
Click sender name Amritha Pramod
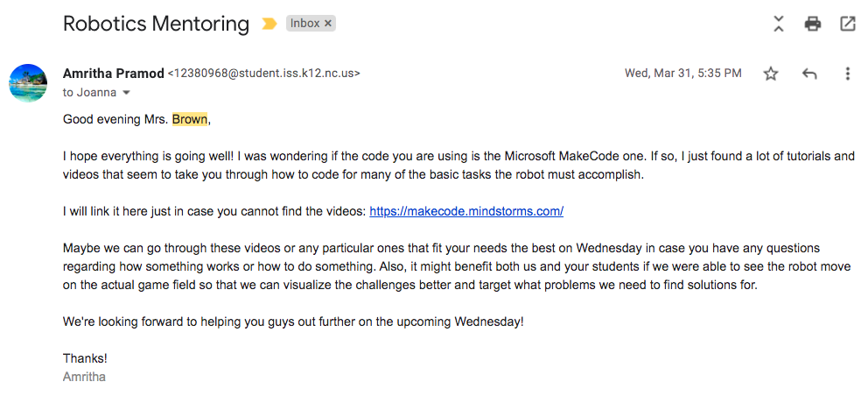coord(113,74)
